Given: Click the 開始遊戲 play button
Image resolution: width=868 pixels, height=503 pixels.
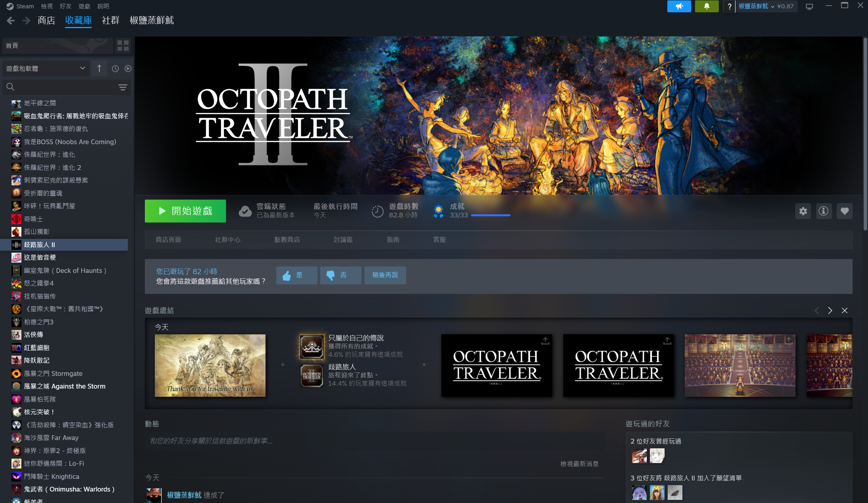Looking at the screenshot, I should point(185,211).
